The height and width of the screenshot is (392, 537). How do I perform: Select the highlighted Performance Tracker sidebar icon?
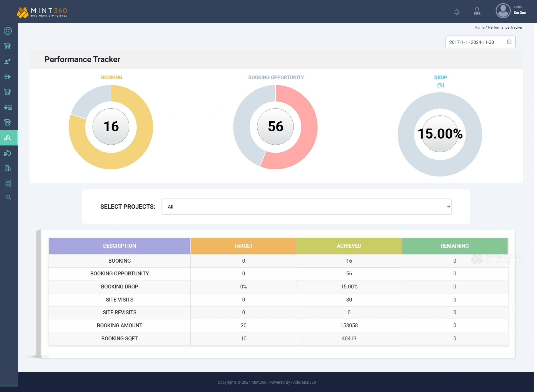[8, 138]
